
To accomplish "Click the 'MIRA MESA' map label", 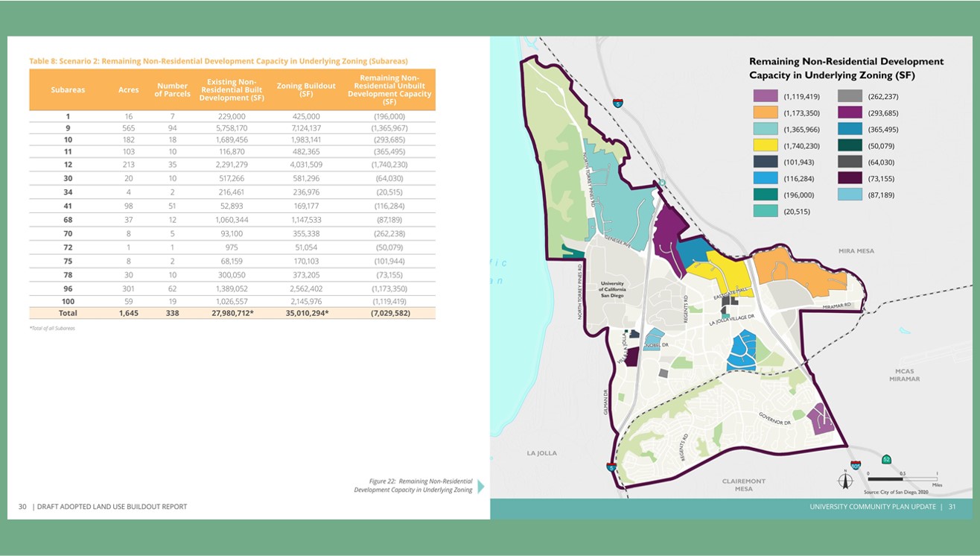I will pyautogui.click(x=856, y=251).
